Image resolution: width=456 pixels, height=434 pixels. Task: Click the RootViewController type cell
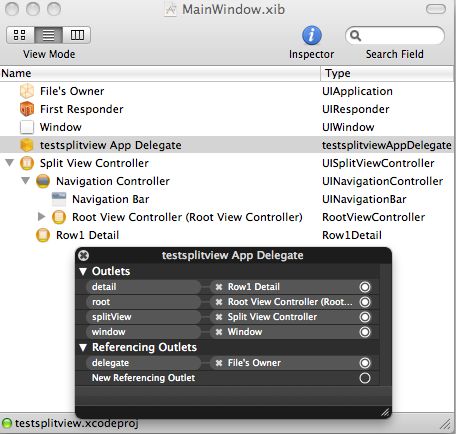tap(374, 217)
